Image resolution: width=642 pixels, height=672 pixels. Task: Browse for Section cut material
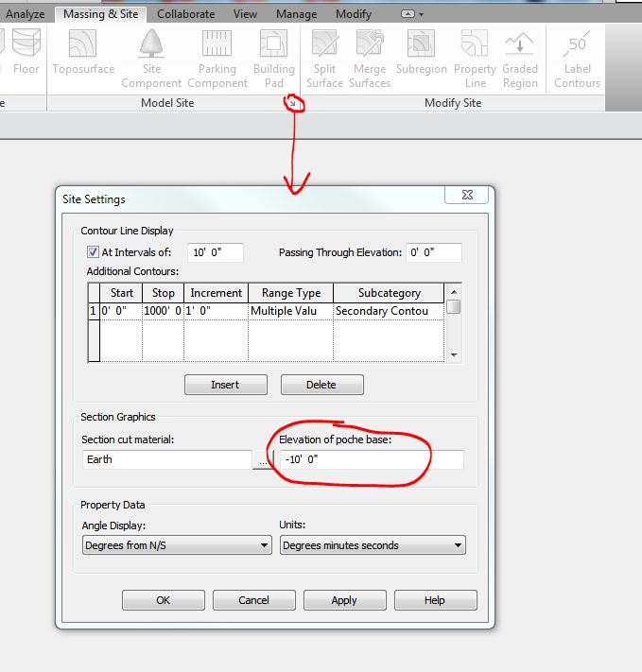(x=263, y=460)
